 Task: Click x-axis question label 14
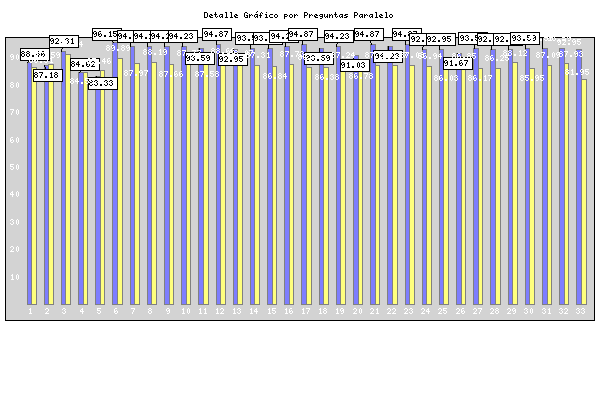(x=254, y=311)
